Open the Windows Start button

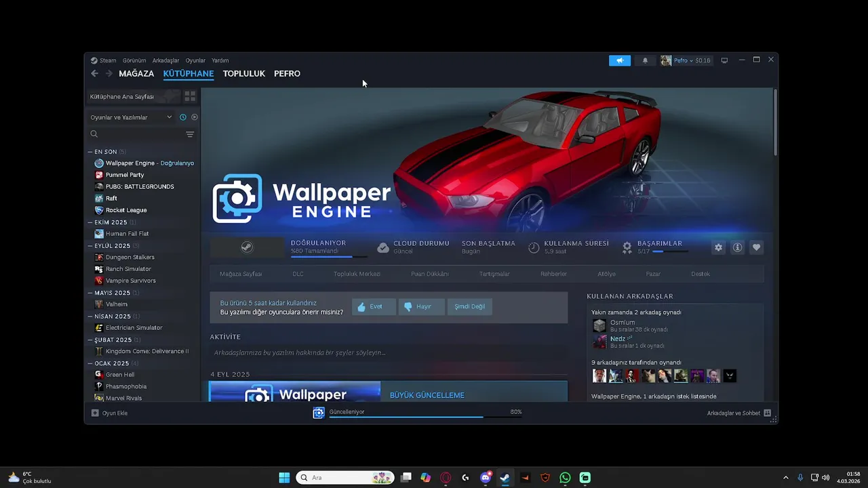(x=284, y=478)
